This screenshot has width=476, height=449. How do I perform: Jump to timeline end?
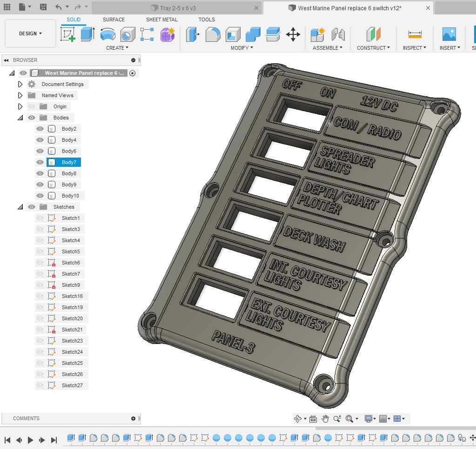tap(54, 440)
